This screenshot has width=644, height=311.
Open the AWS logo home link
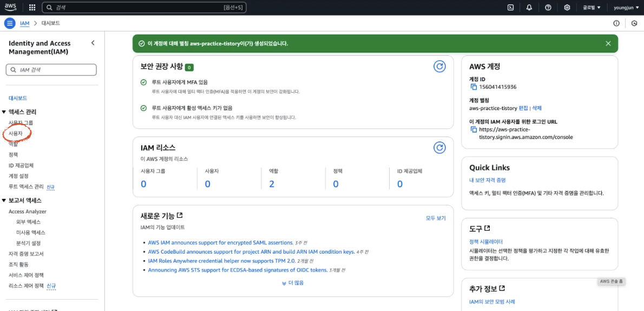[x=10, y=7]
